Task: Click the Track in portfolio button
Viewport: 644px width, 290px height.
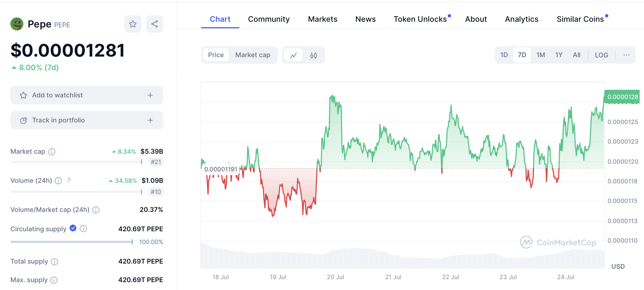Action: pyautogui.click(x=87, y=120)
